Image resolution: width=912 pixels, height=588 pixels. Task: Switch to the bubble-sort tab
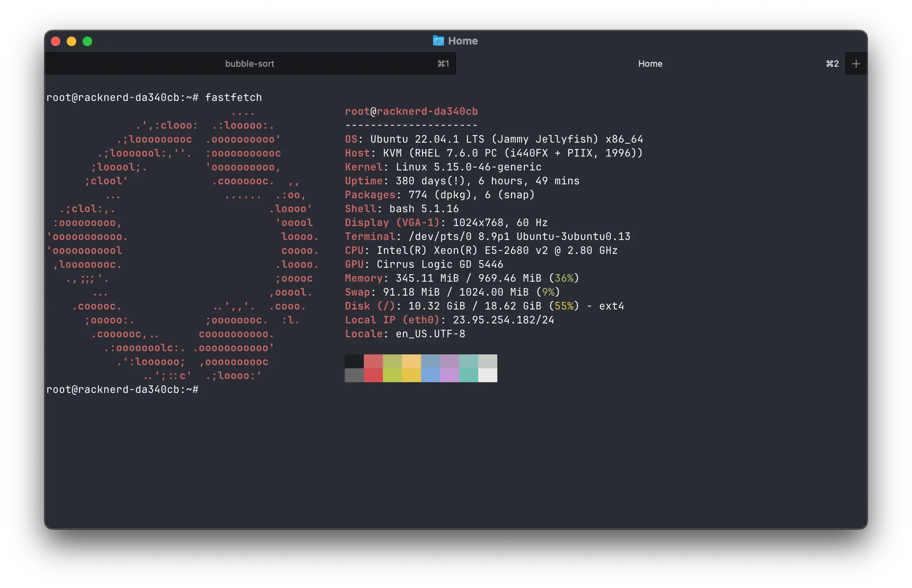[250, 64]
